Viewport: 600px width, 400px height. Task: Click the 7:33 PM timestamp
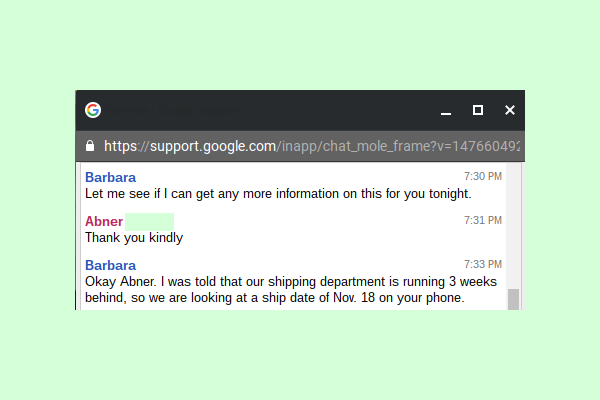483,264
